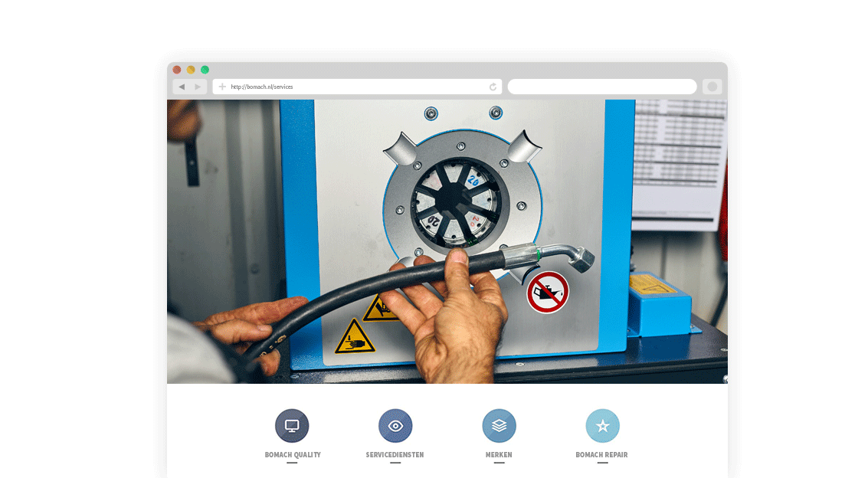Select the Merken layers icon

499,426
